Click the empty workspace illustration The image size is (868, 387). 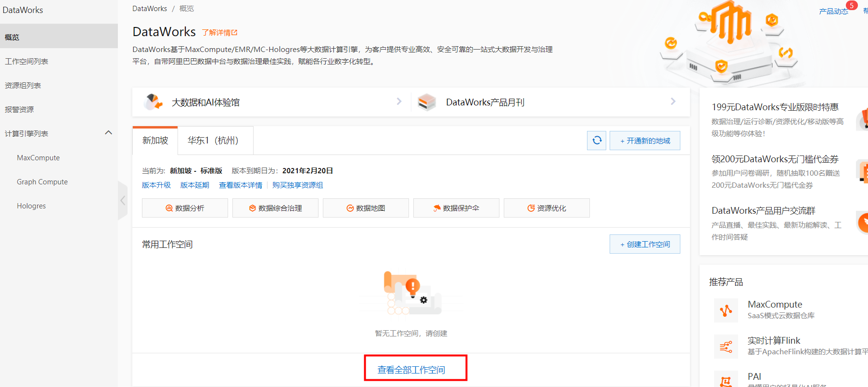(412, 293)
